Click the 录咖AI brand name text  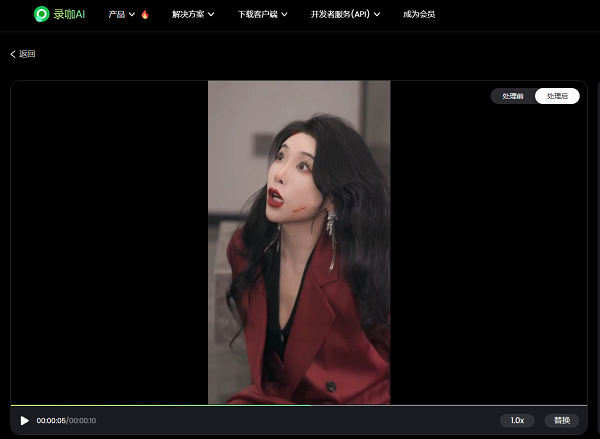pos(71,14)
